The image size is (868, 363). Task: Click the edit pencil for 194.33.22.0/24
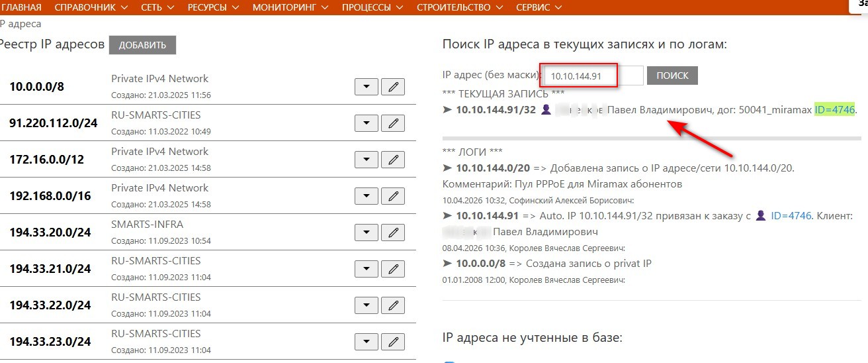tap(393, 305)
